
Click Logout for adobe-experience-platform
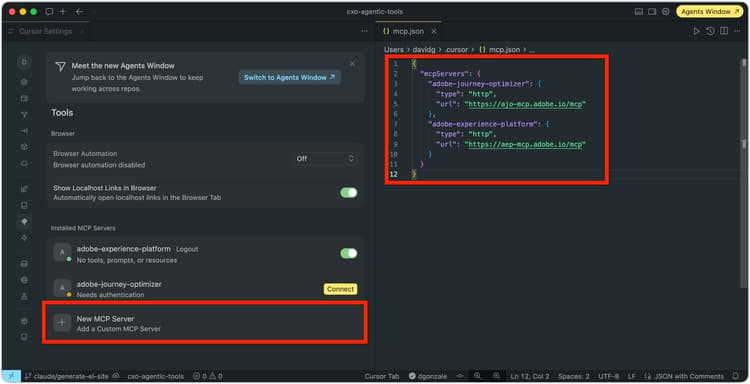[187, 249]
